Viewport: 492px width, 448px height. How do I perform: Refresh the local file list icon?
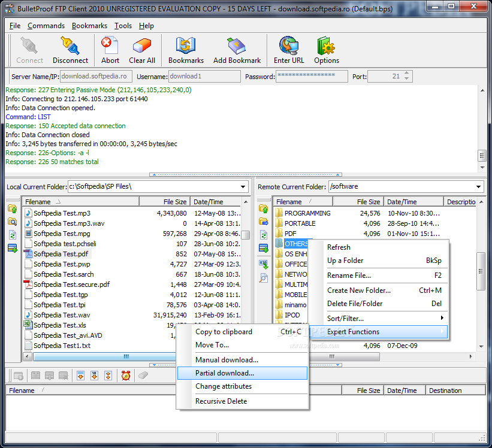[x=12, y=235]
